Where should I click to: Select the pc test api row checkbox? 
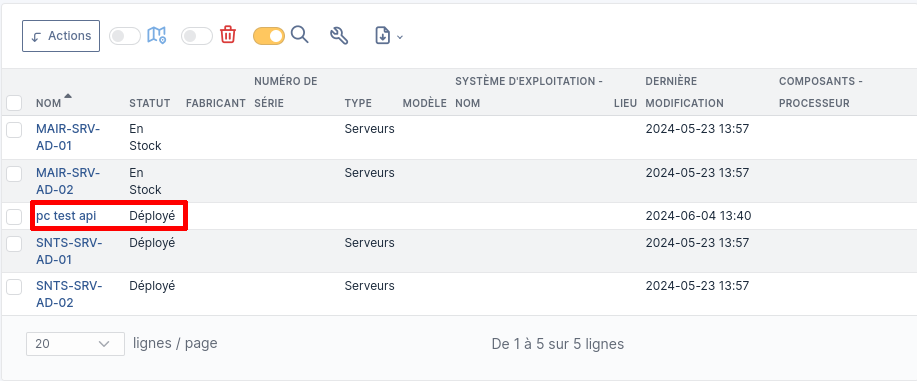(x=14, y=217)
